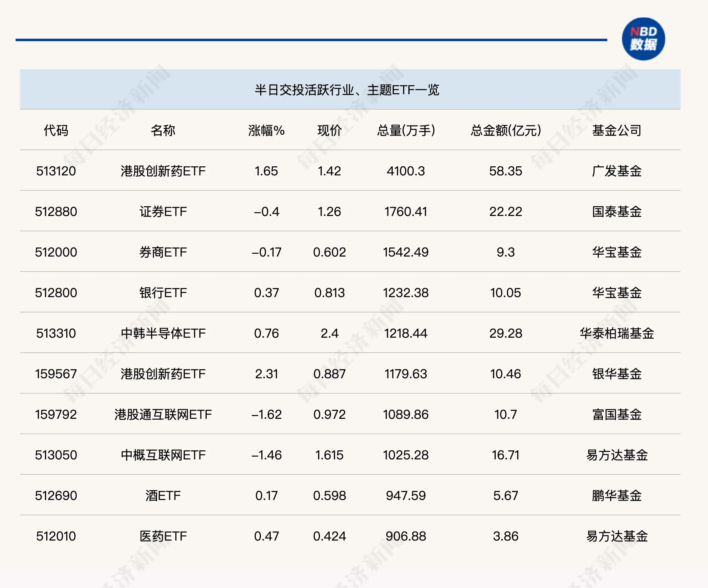Click the 总量(万手) column header
Viewport: 708px width, 588px height.
406,130
